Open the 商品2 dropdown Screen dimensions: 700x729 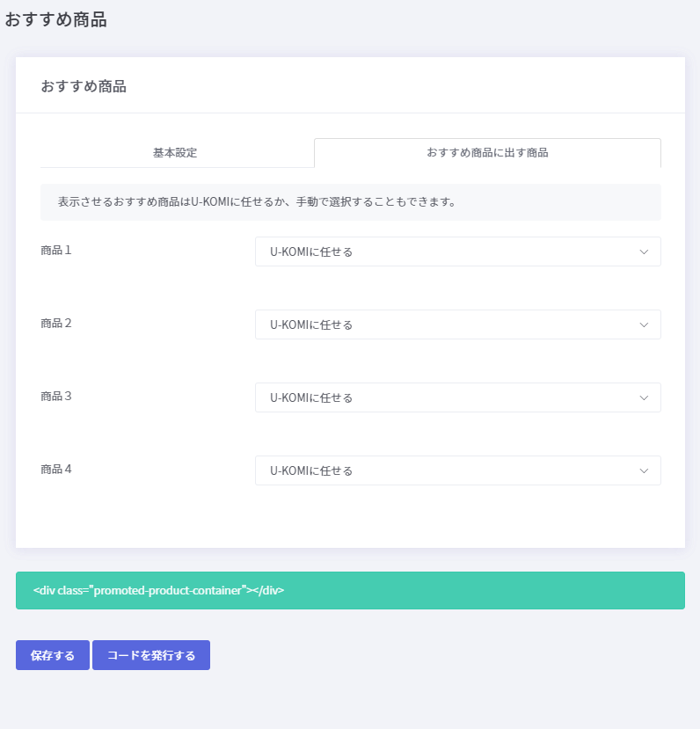[x=458, y=324]
